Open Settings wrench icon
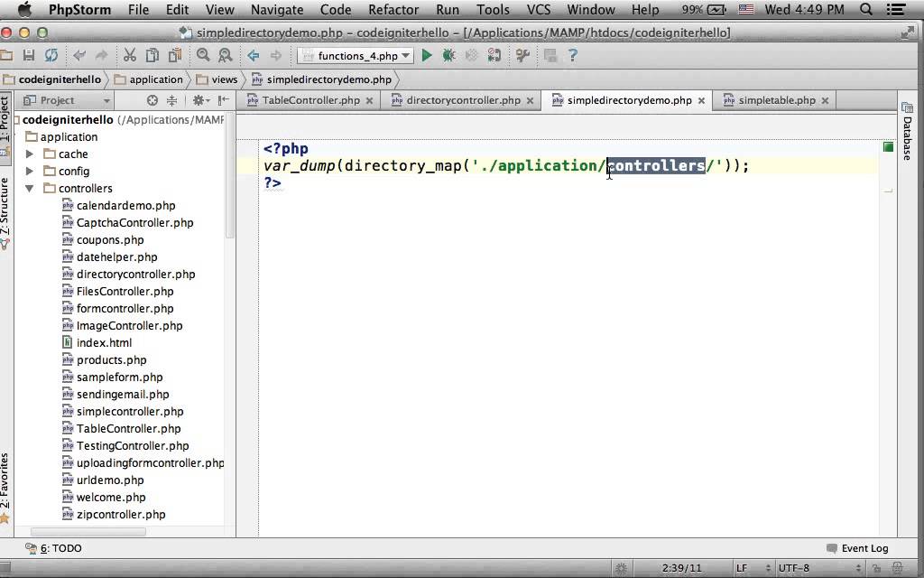The image size is (924, 578). pos(522,55)
